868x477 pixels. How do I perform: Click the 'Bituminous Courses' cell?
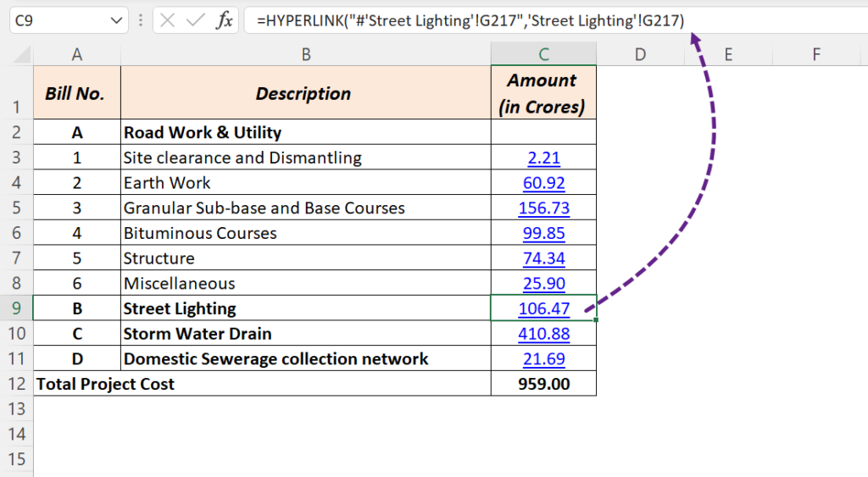[305, 233]
